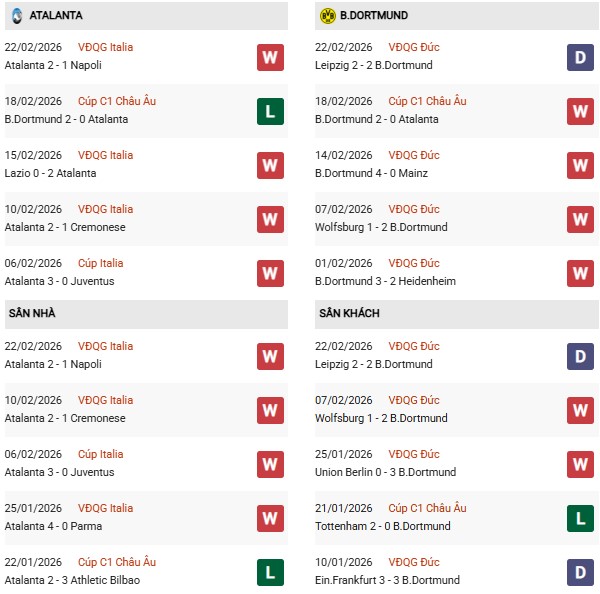Click the W badge for Lazio 0 - 2 Atalanta

click(x=270, y=165)
